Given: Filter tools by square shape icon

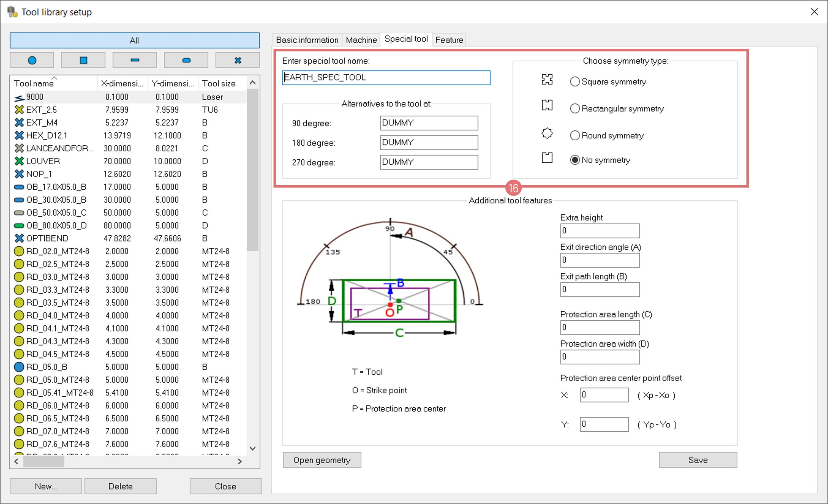Looking at the screenshot, I should [x=83, y=60].
